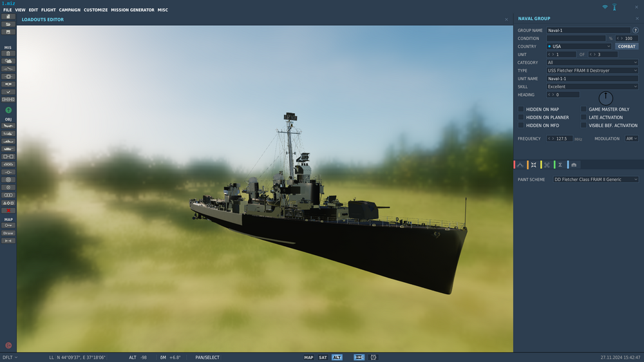Click the heading compass dial
Viewport: 644px width, 362px height.
click(x=606, y=98)
